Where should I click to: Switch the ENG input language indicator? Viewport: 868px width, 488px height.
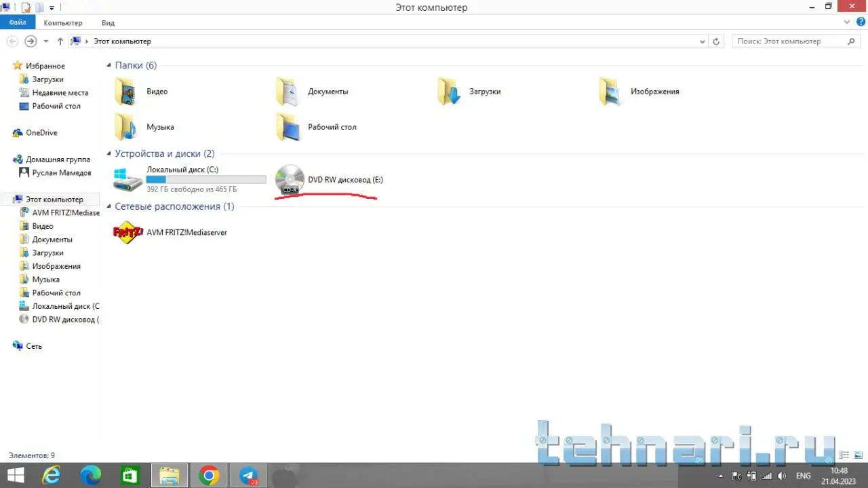804,476
